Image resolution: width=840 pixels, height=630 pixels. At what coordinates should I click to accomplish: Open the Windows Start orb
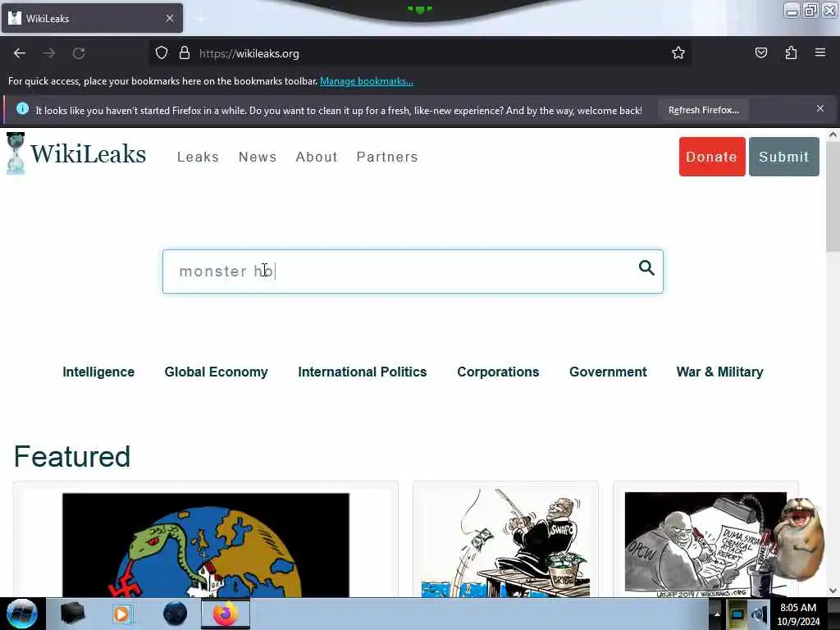[22, 614]
